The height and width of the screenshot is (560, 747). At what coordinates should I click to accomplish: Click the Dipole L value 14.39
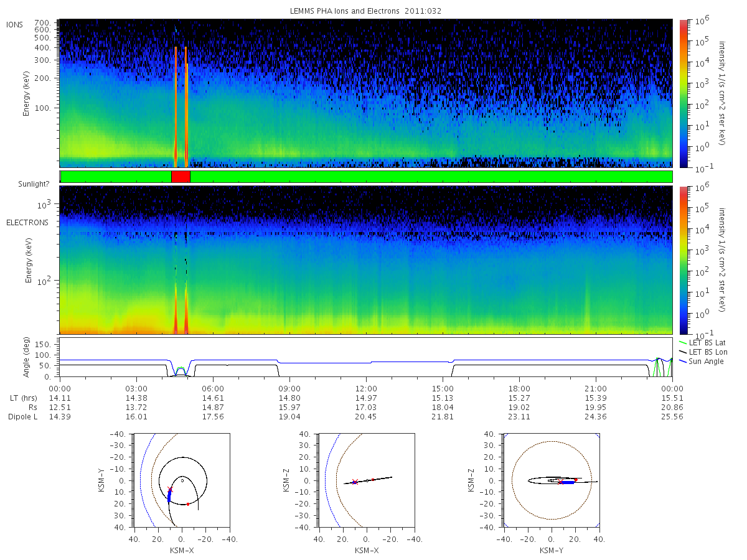tap(60, 416)
